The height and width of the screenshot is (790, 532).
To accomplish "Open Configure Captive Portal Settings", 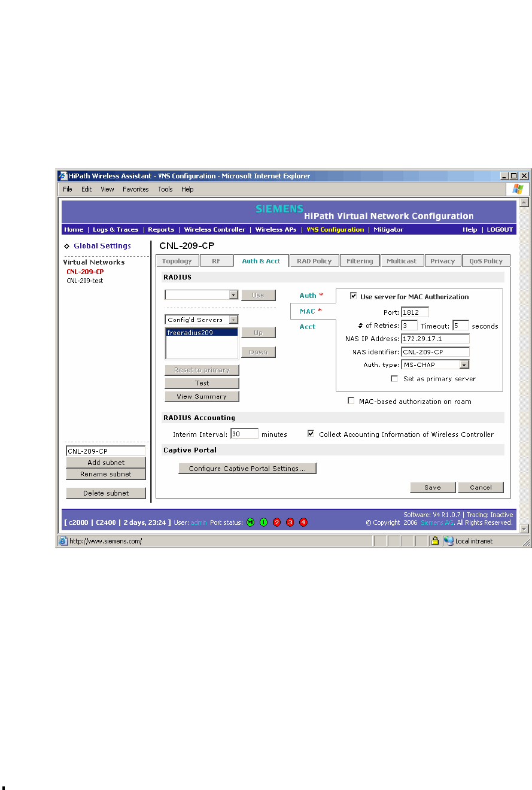I will [247, 469].
